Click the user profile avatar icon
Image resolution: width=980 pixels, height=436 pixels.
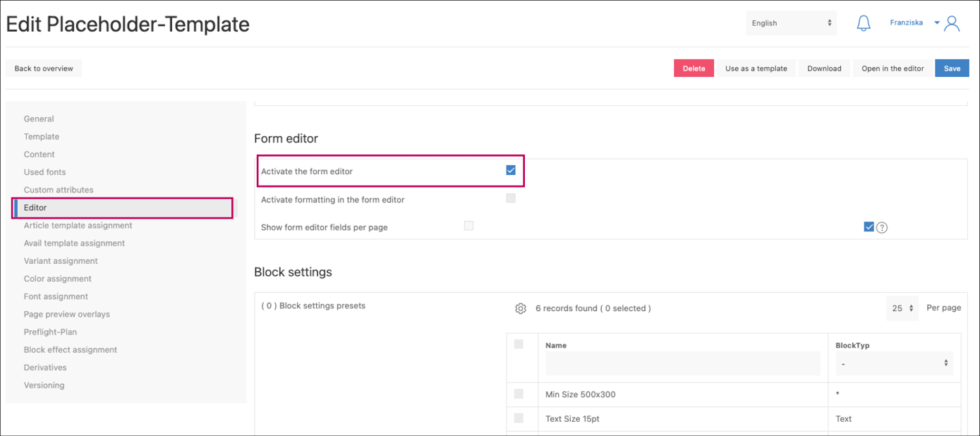point(952,23)
